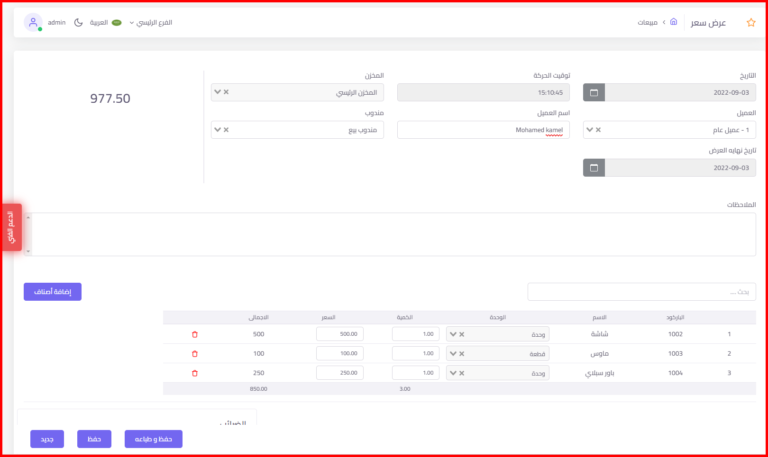Screen dimensions: 768x457
Task: Open الدعم الفني side tab
Action: click(11, 228)
